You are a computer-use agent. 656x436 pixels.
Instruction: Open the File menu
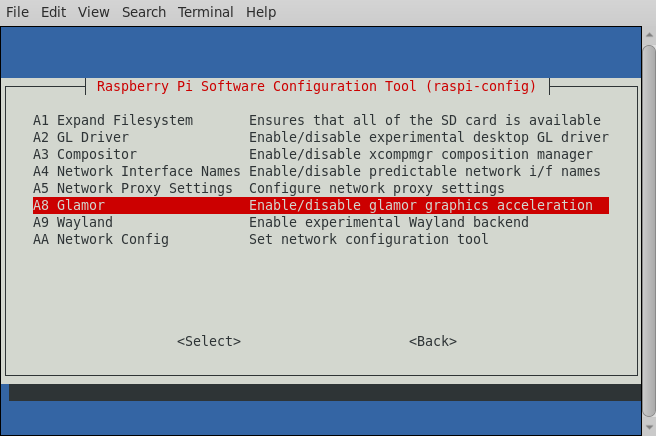coord(17,12)
